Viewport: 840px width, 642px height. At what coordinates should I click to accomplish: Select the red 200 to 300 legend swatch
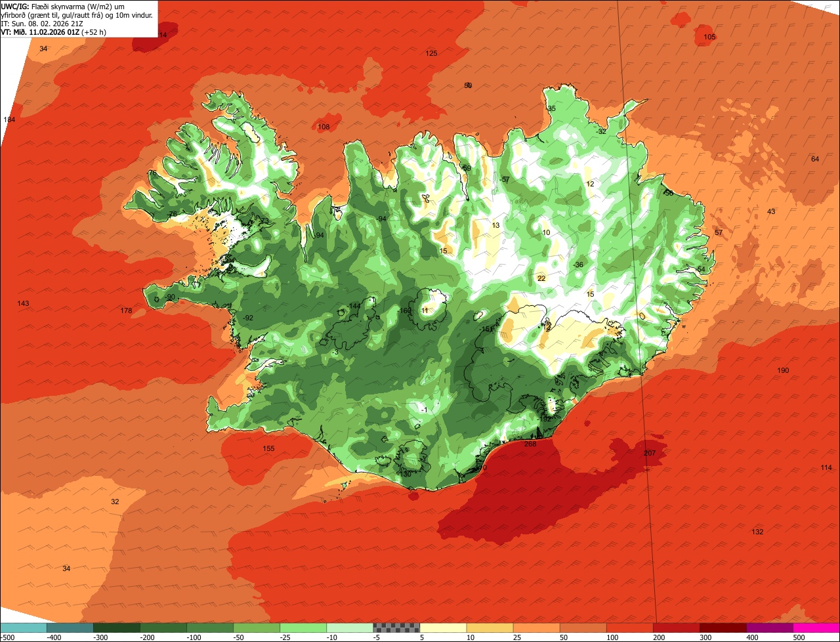click(x=677, y=628)
